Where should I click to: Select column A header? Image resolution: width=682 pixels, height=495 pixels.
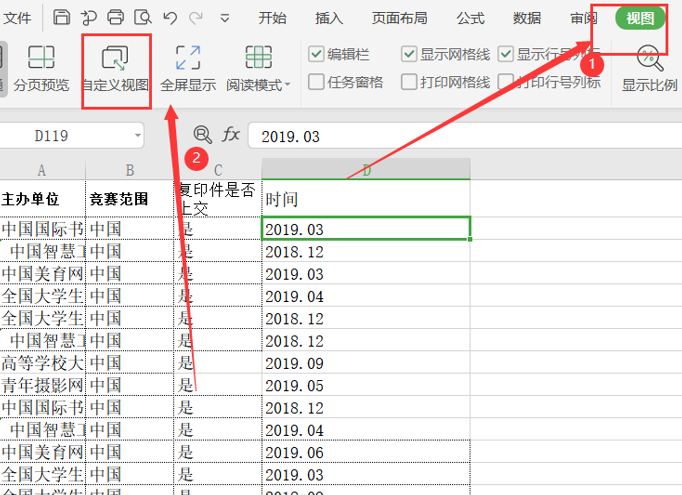point(42,170)
